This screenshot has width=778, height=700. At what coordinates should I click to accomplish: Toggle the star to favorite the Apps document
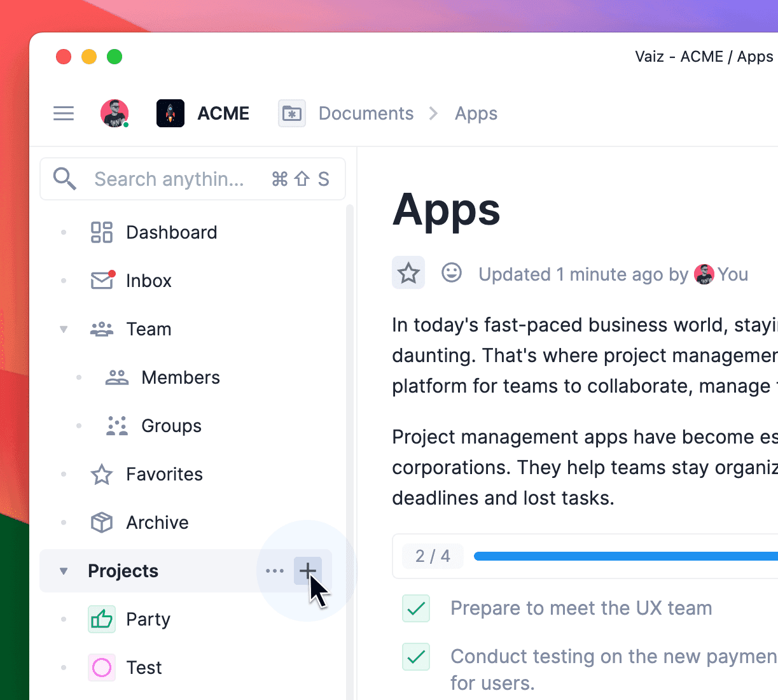click(408, 273)
